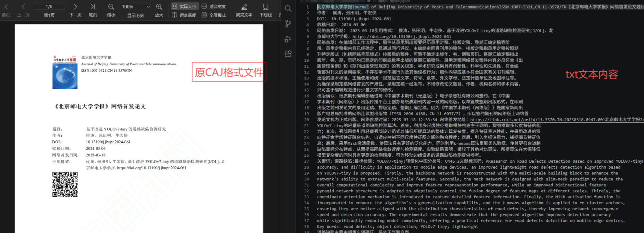
Task: Click line number 27 in editor gutter
Action: [306, 161]
